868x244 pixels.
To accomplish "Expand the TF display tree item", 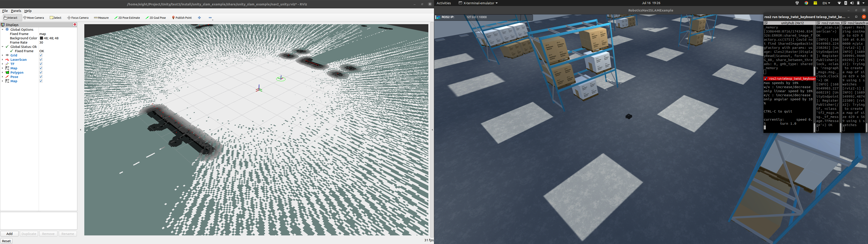I will tap(3, 64).
